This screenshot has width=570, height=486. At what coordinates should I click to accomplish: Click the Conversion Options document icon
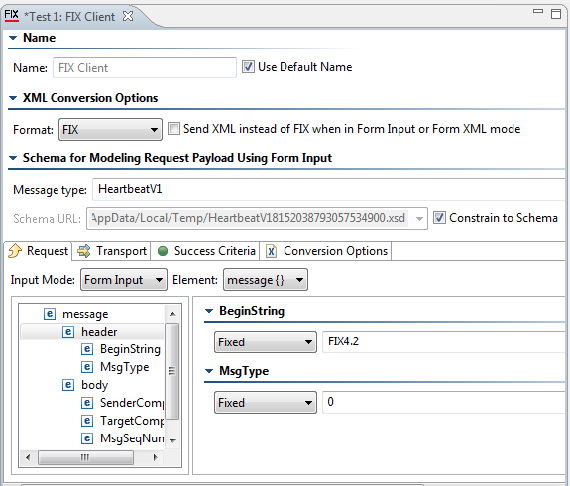tap(271, 251)
